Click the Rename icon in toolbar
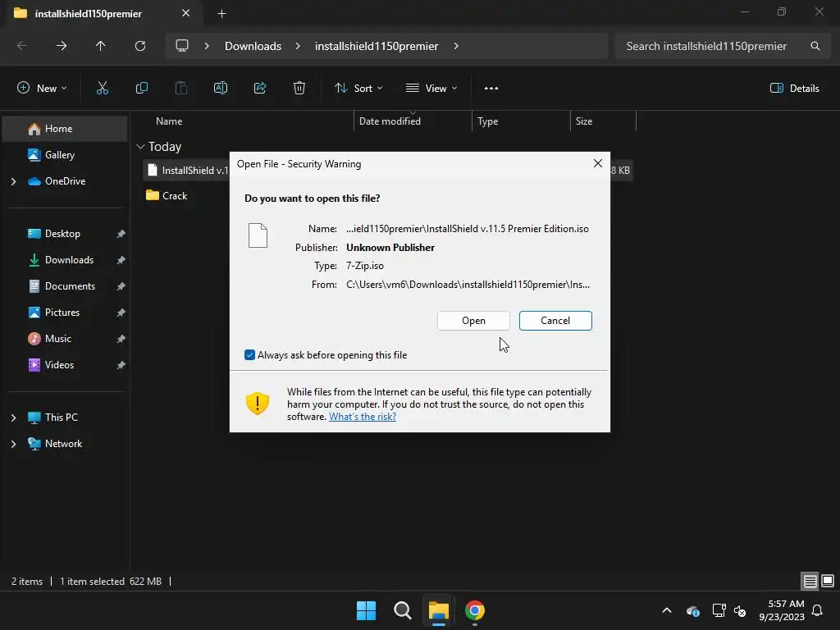Image resolution: width=840 pixels, height=630 pixels. point(221,89)
